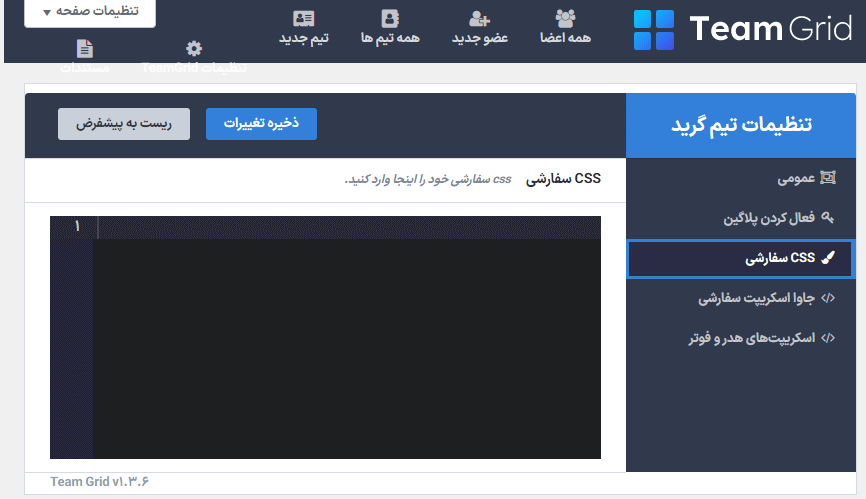The image size is (866, 499).
Task: Expand the تنظیمات صفحه screen options dropdown
Action: click(89, 12)
